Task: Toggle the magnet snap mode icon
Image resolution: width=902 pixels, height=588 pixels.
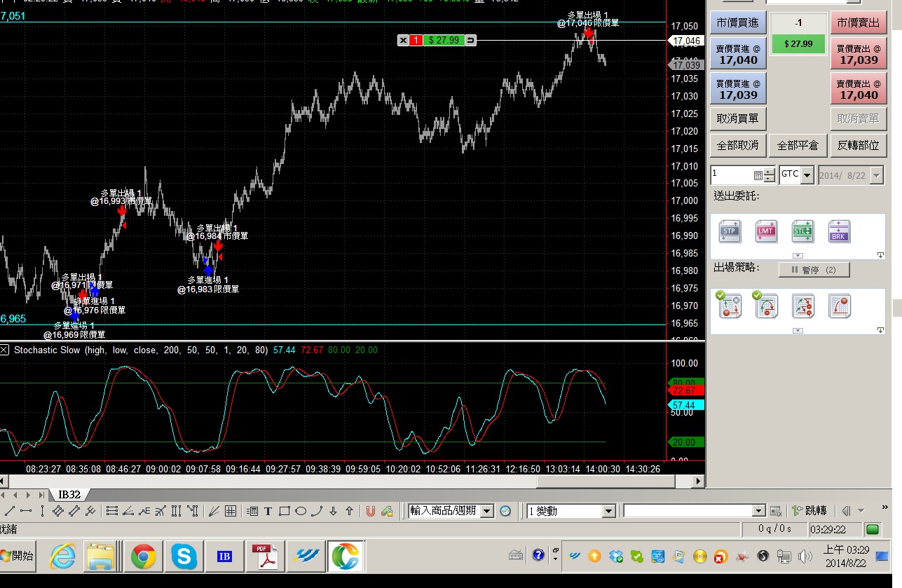Action: pyautogui.click(x=370, y=511)
